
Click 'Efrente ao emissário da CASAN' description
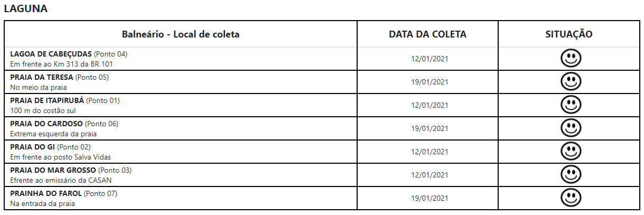coord(61,180)
